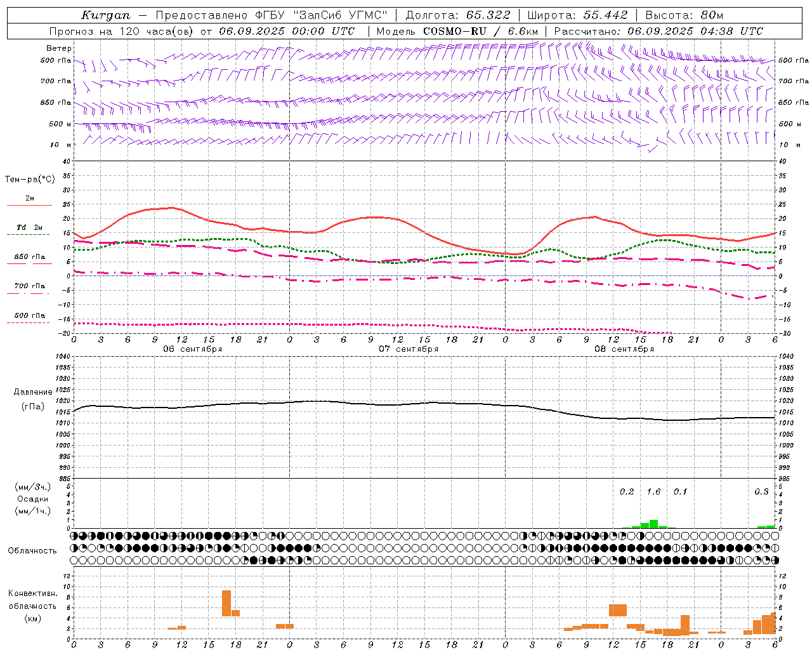Click the '40' value on left temperature axis
This screenshot has width=812, height=650.
pyautogui.click(x=66, y=161)
